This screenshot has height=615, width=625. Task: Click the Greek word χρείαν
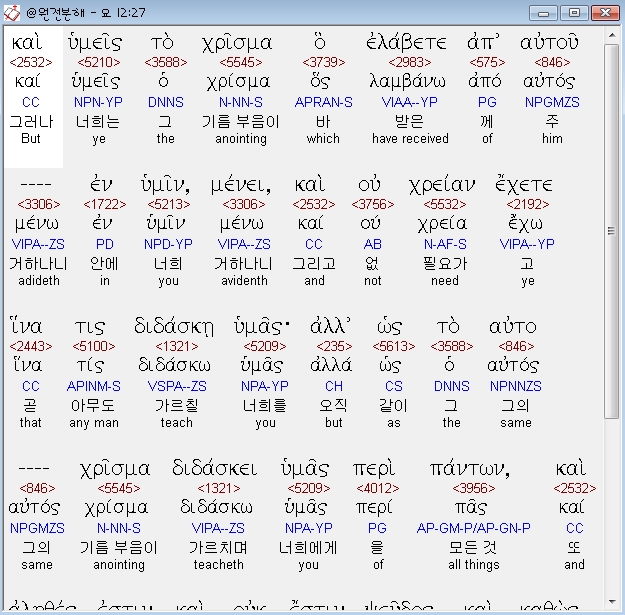coord(442,185)
